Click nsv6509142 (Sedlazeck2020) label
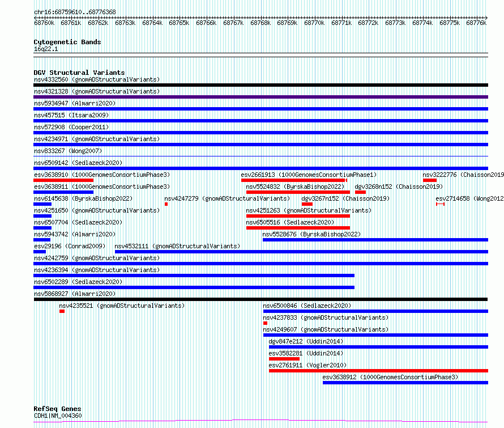Viewport: 504px width, 428px height. coord(78,163)
